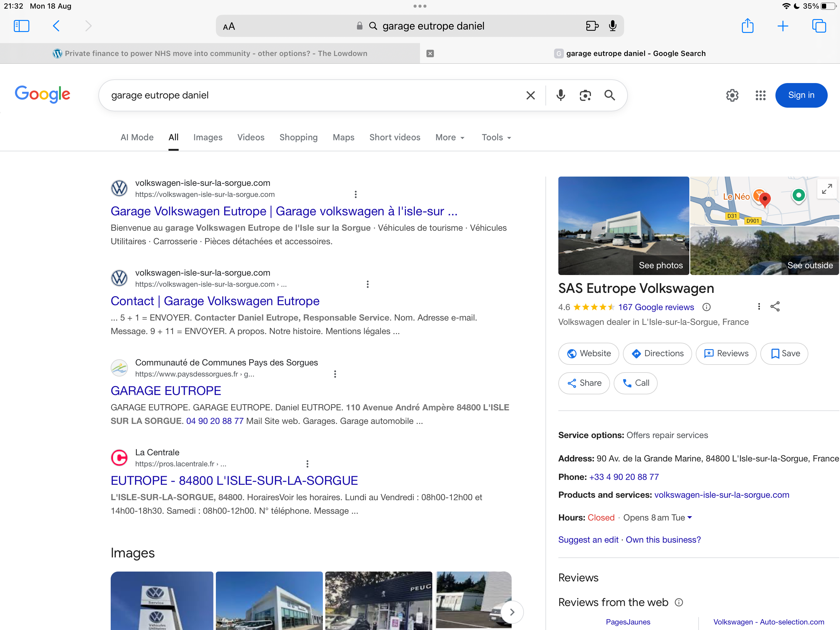Image resolution: width=840 pixels, height=630 pixels.
Task: Open the Tools dropdown
Action: click(496, 138)
